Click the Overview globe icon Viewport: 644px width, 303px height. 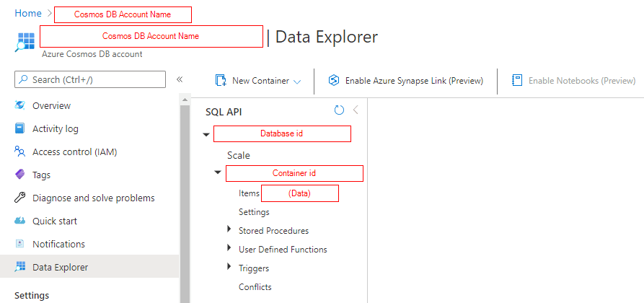[x=19, y=105]
